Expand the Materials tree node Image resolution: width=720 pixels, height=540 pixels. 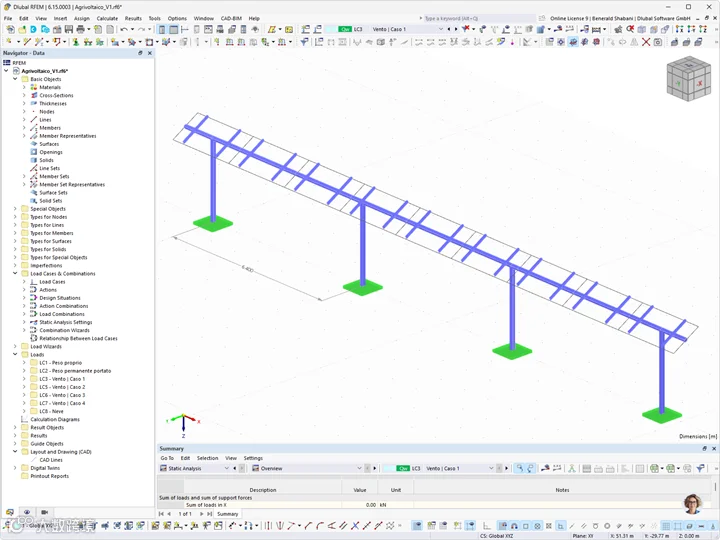tap(24, 87)
